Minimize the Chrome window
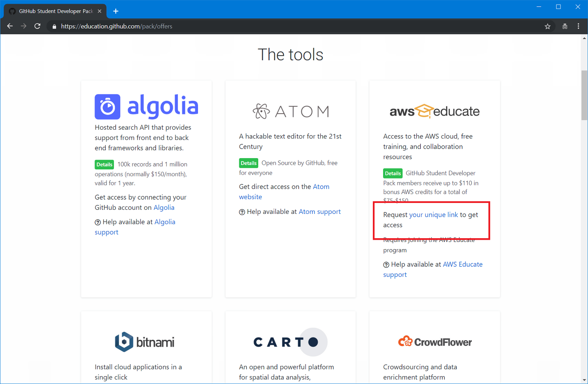Image resolution: width=588 pixels, height=384 pixels. 538,6
